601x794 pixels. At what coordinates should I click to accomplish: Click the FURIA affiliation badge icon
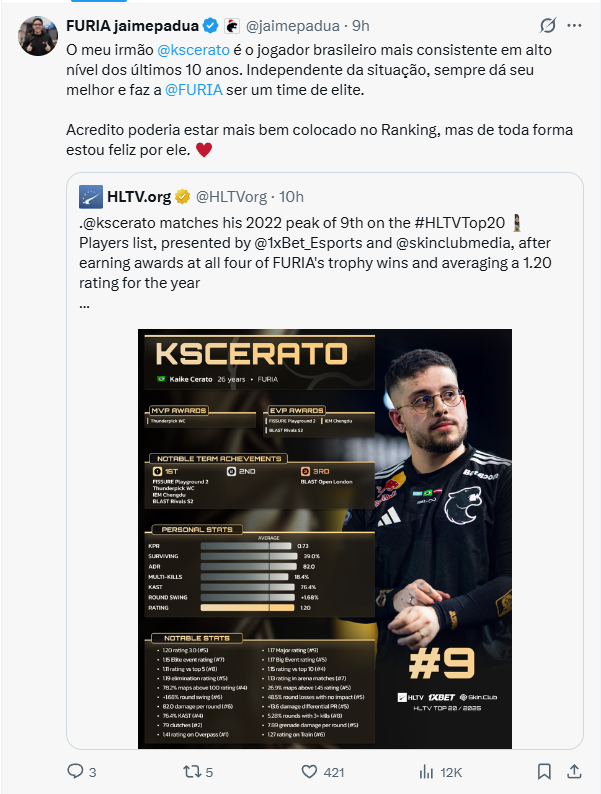point(232,26)
